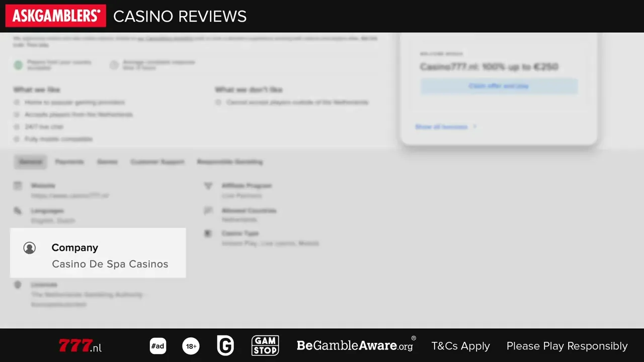
Task: Click Please Play Responsibly text
Action: point(567,346)
